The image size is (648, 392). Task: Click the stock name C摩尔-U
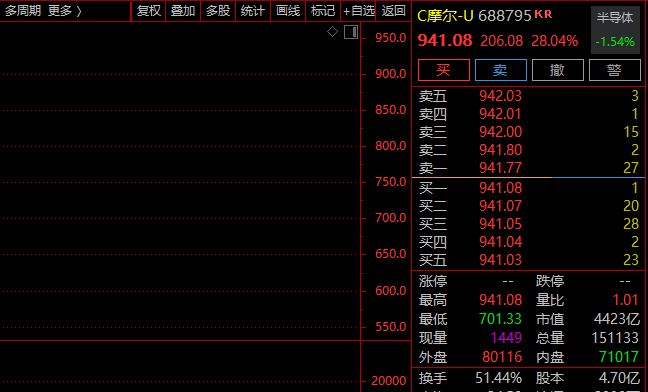(x=445, y=16)
